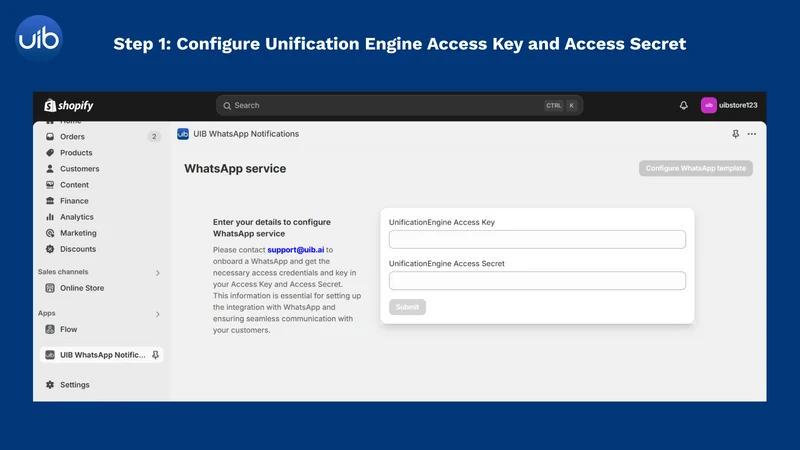The height and width of the screenshot is (450, 800).
Task: Click the search magnifier icon
Action: (227, 106)
